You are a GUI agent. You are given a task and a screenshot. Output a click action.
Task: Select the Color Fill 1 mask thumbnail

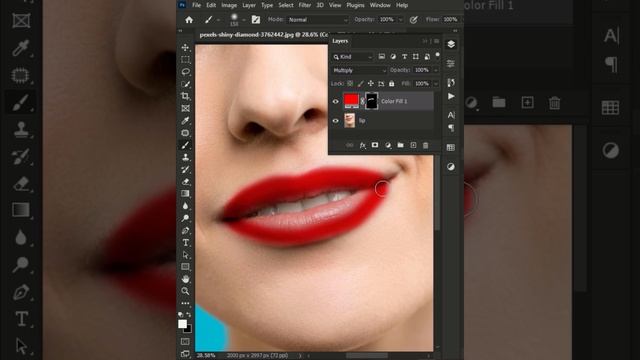371,101
